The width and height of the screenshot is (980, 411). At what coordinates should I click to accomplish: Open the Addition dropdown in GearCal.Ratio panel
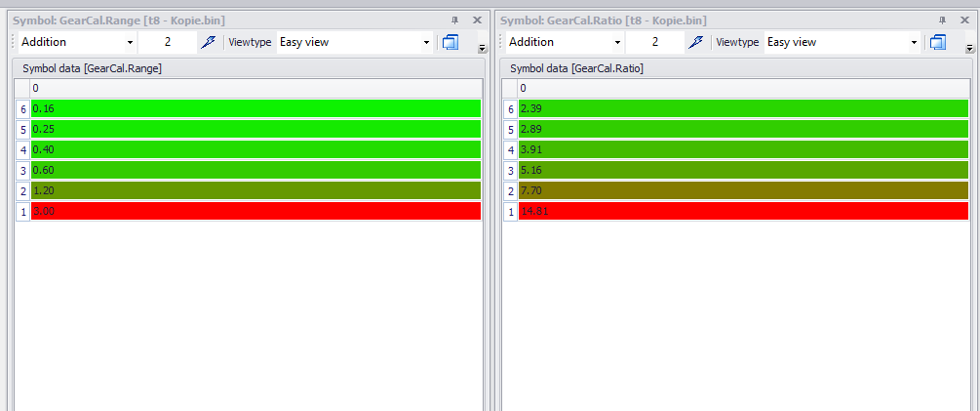(617, 43)
